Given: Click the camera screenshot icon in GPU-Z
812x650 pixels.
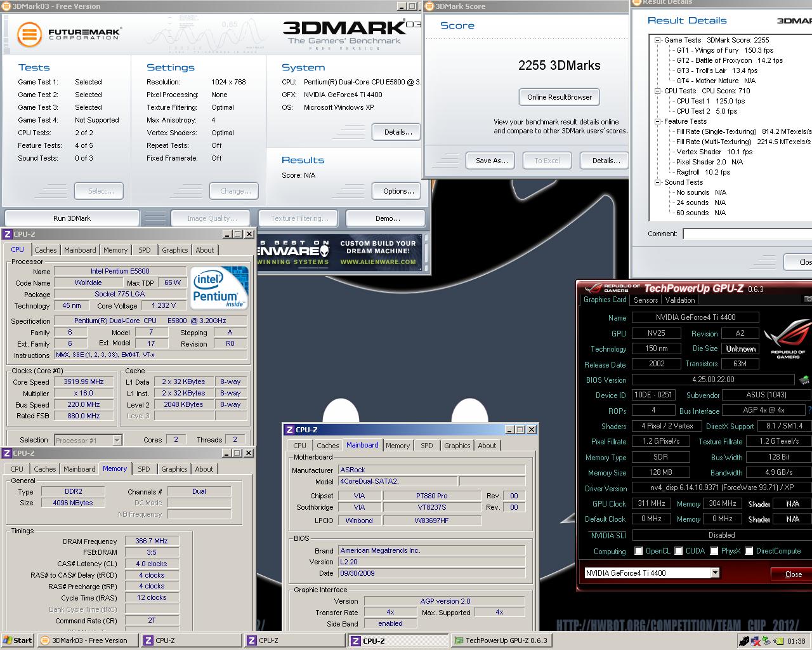Looking at the screenshot, I should point(808,299).
